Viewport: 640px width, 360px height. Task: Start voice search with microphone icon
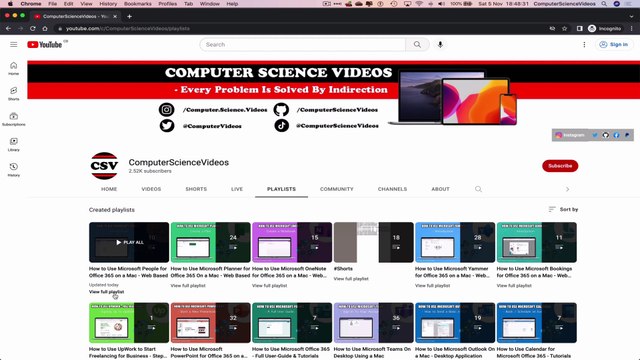pyautogui.click(x=440, y=44)
